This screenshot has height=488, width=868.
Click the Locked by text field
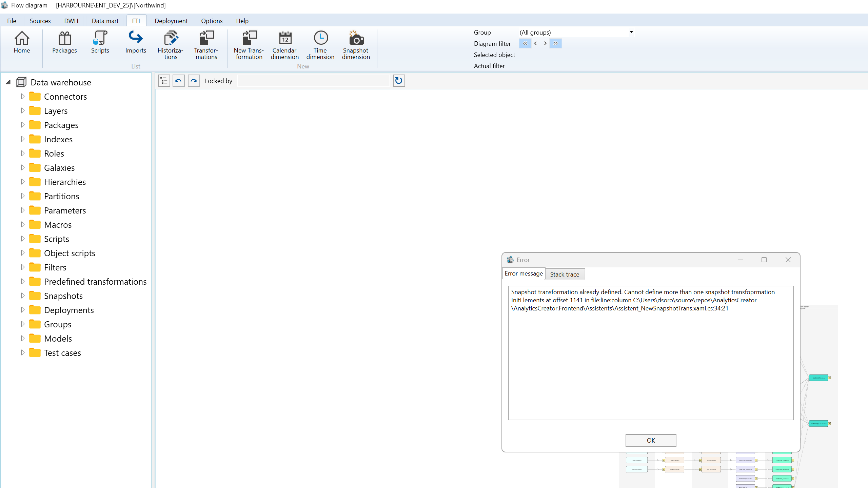tap(314, 81)
